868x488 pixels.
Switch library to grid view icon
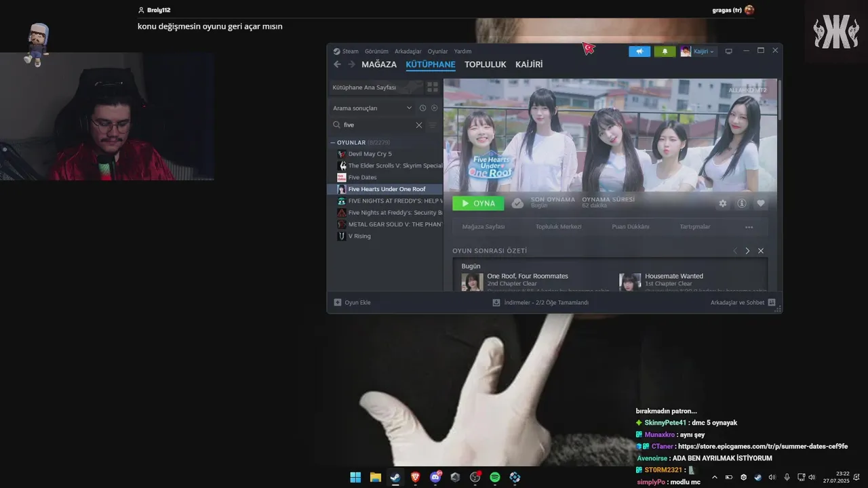432,87
